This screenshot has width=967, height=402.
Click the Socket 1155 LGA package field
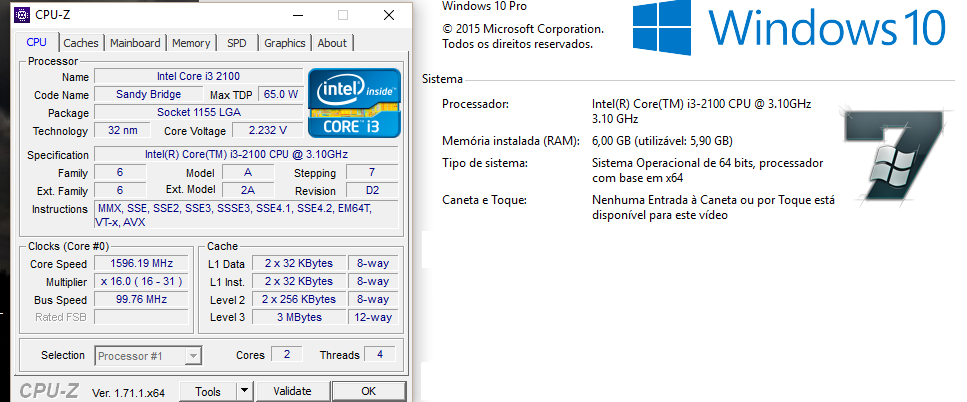pyautogui.click(x=199, y=112)
